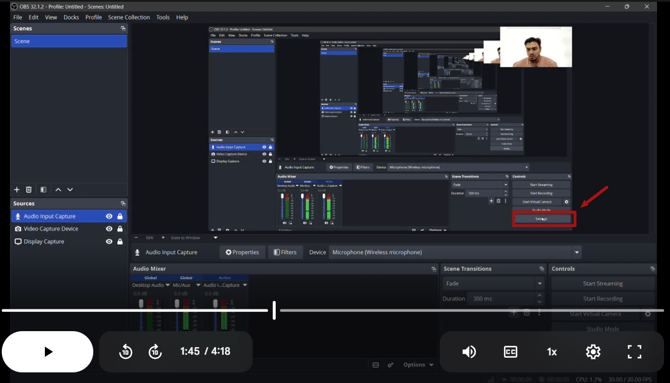Remove selected scene with the trash icon
The width and height of the screenshot is (670, 383).
click(x=29, y=189)
